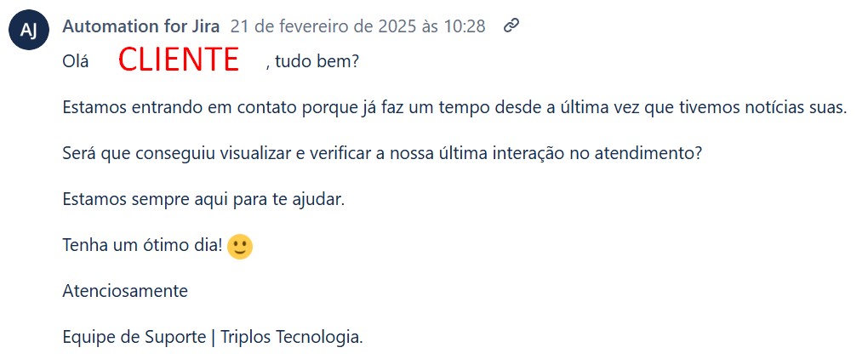Select 'Equipe de Suporte' in the signature

coord(134,337)
